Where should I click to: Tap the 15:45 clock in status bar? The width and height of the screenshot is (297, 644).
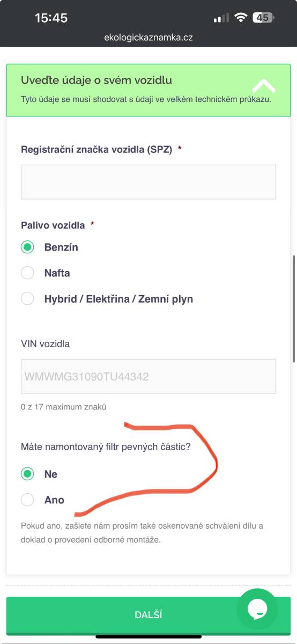click(x=51, y=18)
